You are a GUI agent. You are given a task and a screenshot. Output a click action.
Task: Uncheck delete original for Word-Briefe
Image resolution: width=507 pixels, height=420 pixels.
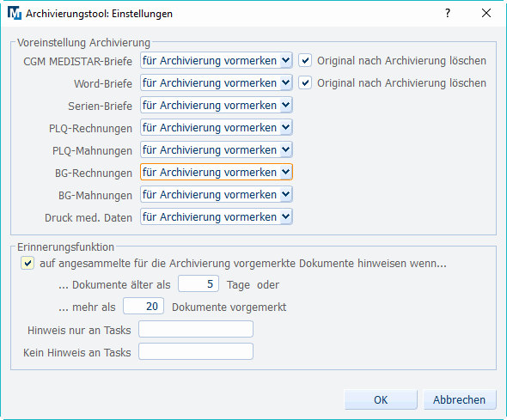pyautogui.click(x=305, y=82)
